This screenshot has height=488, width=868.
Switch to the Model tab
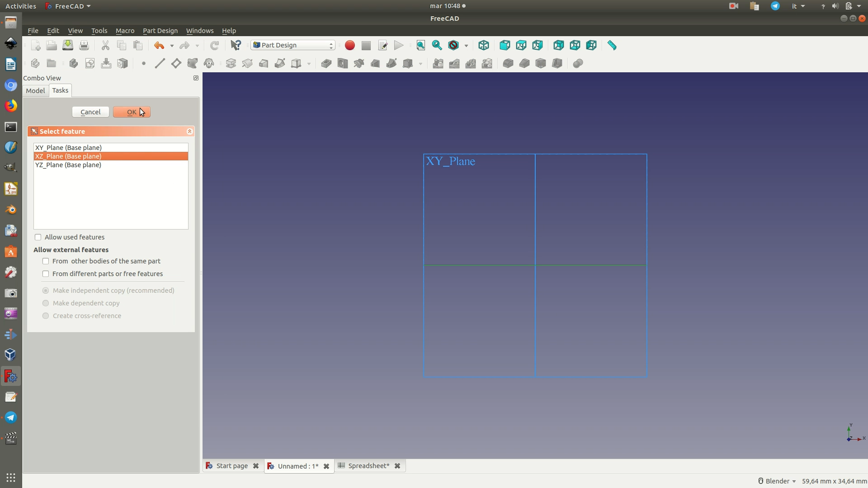35,90
